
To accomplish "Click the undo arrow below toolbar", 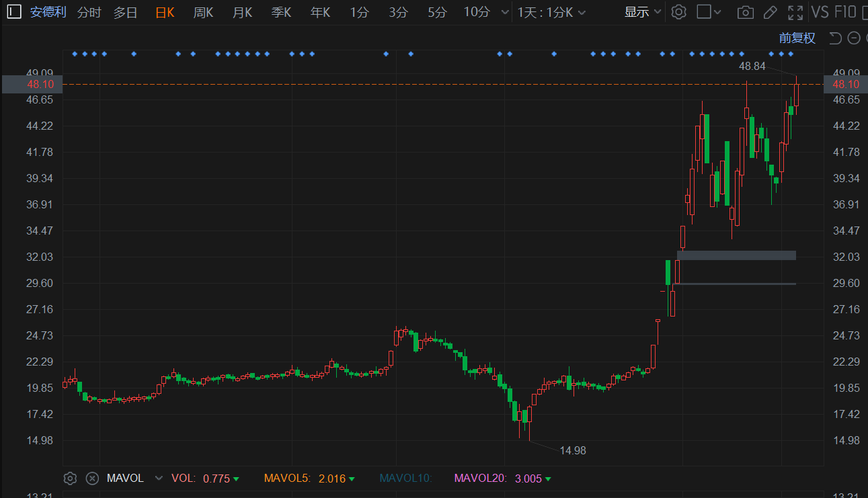I will click(835, 38).
